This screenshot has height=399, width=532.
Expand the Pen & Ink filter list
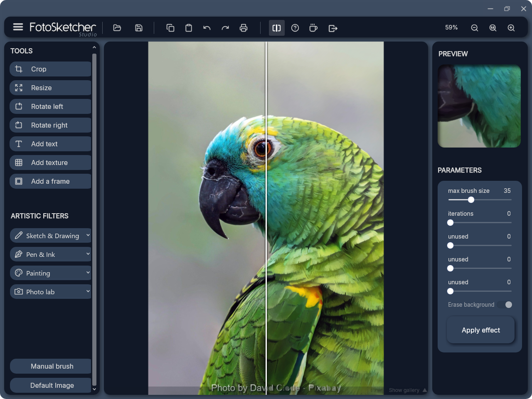[x=50, y=254]
